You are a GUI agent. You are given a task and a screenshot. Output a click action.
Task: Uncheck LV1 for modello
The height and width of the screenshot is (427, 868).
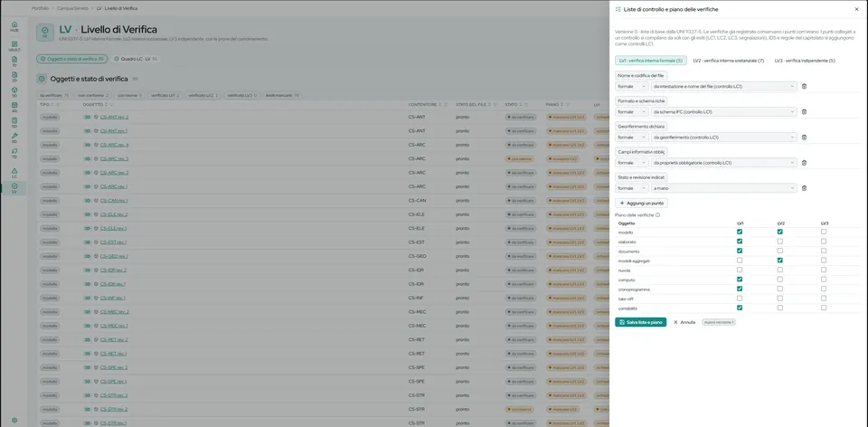click(x=740, y=232)
